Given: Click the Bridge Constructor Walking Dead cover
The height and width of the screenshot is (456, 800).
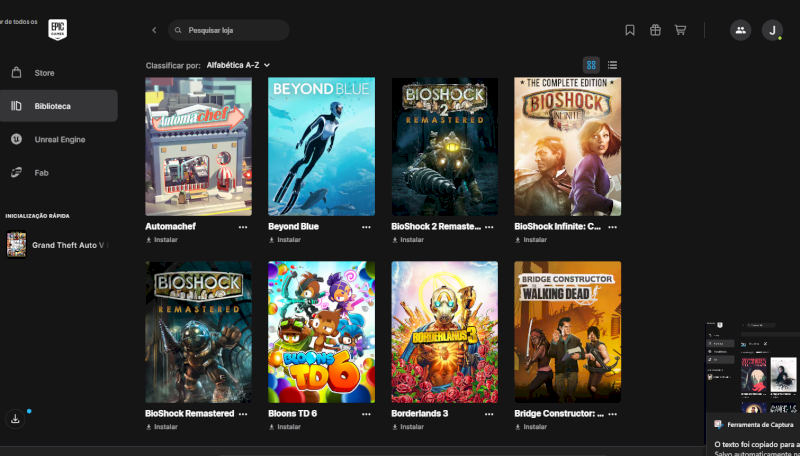Looking at the screenshot, I should (568, 332).
